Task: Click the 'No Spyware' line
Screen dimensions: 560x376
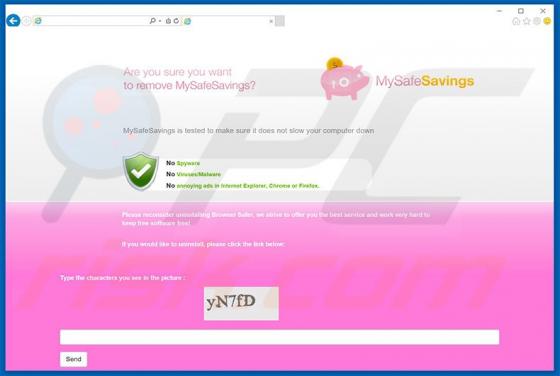Action: (183, 163)
